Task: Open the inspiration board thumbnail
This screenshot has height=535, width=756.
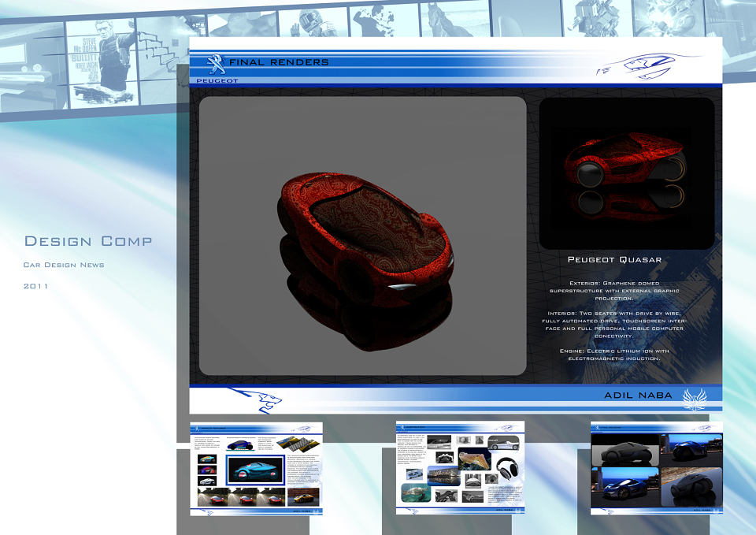Action: [x=460, y=467]
